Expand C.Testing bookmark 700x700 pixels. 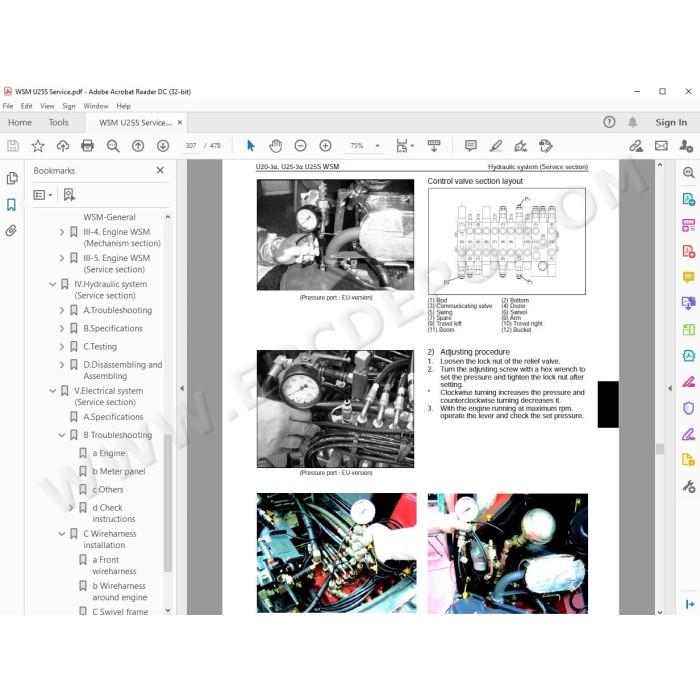[x=62, y=347]
